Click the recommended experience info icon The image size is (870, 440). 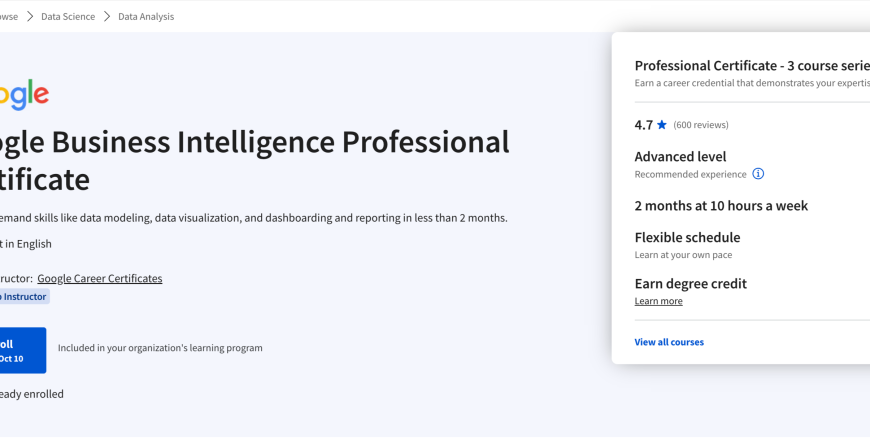pyautogui.click(x=758, y=174)
